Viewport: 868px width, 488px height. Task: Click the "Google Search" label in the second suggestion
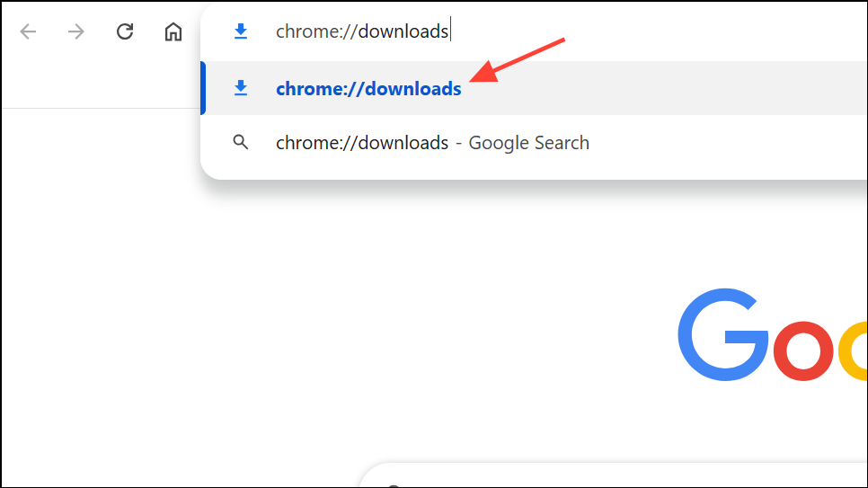[x=528, y=143]
